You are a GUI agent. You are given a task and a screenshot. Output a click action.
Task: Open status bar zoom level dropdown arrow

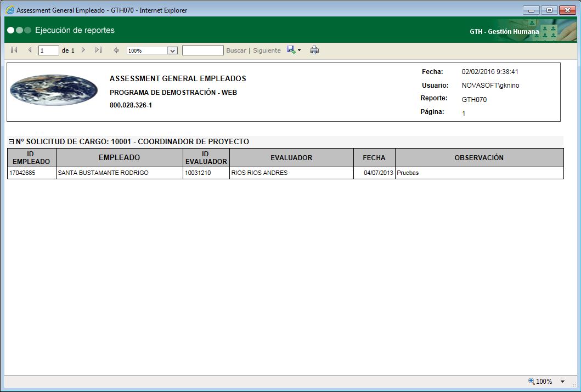pyautogui.click(x=562, y=382)
